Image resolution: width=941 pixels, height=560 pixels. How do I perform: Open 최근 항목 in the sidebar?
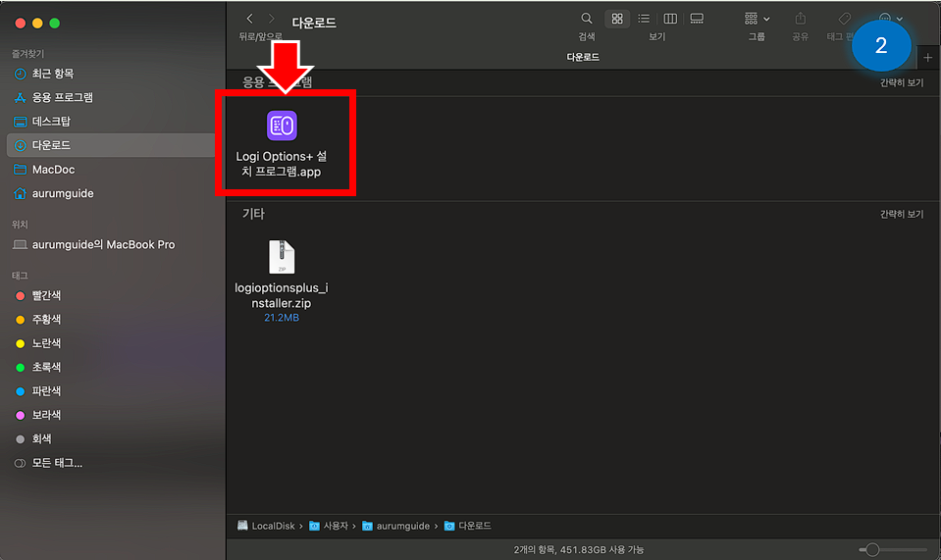pos(53,74)
